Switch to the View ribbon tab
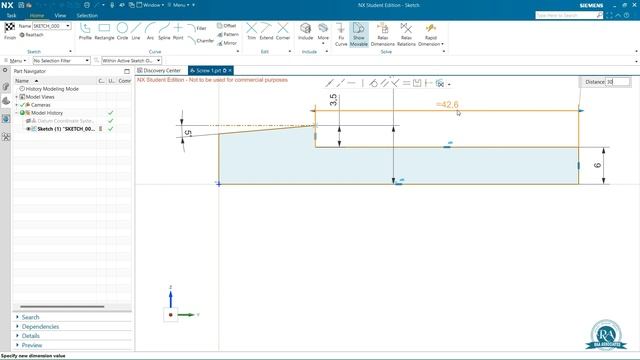The height and width of the screenshot is (360, 640). tap(60, 16)
